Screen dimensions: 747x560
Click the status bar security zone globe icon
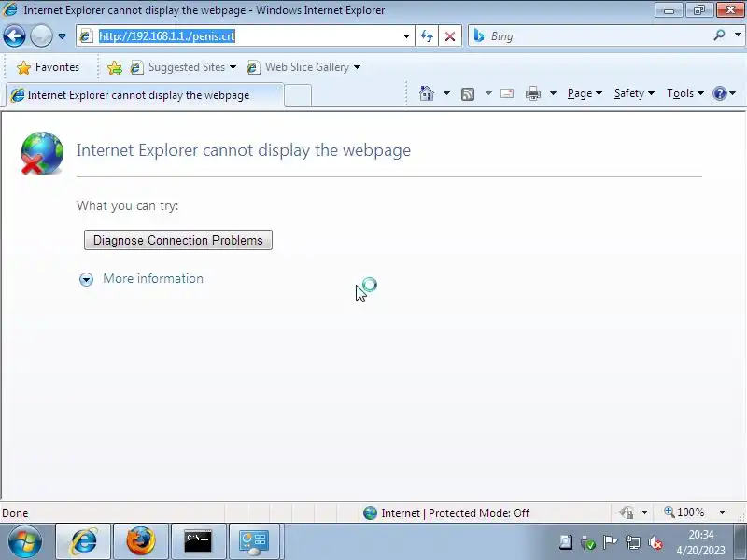[x=370, y=512]
